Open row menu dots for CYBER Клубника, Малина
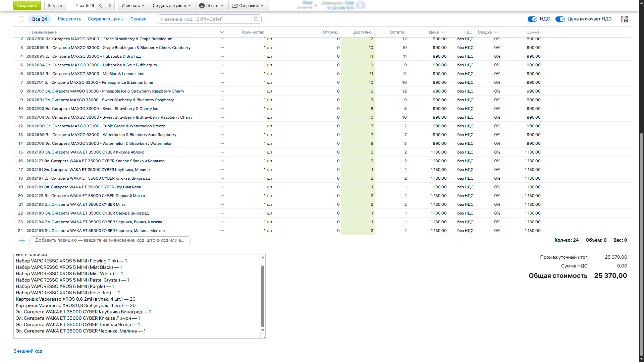The image size is (644, 362). tap(222, 170)
